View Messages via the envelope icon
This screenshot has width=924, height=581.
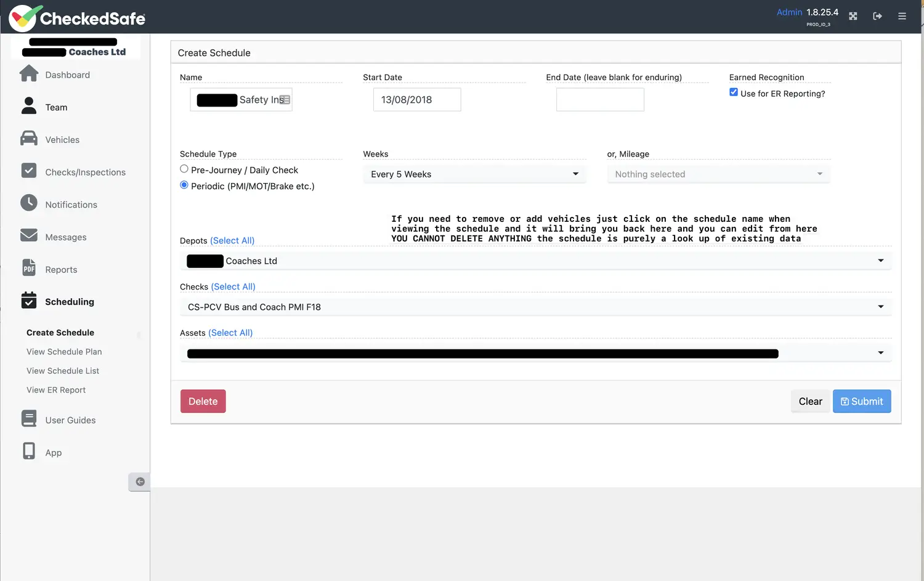point(65,237)
